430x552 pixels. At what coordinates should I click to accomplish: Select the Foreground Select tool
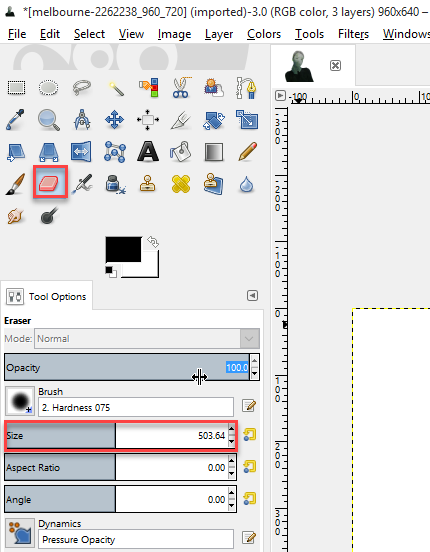coord(213,88)
